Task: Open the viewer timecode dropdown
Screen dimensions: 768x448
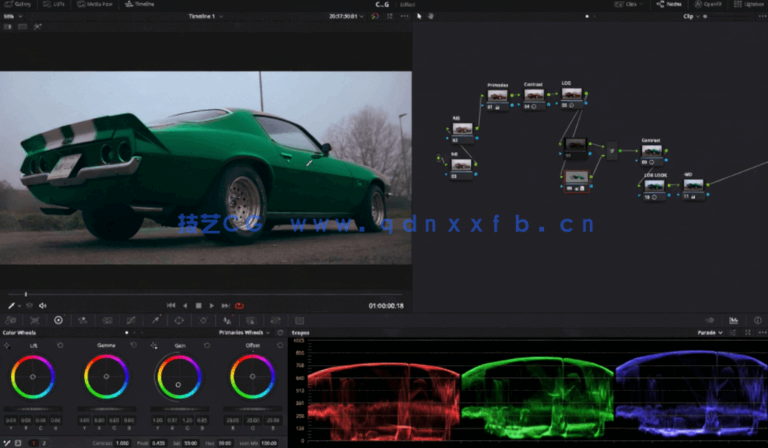Action: click(346, 16)
